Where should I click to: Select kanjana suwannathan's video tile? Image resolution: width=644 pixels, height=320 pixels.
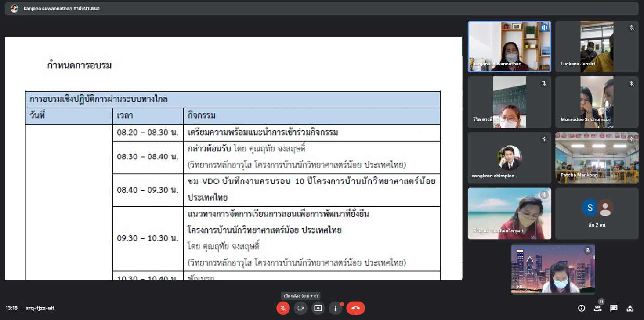[x=510, y=47]
